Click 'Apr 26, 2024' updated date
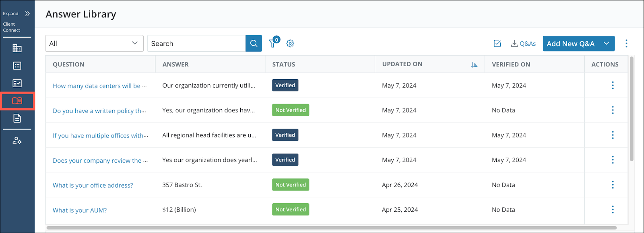 [x=400, y=185]
